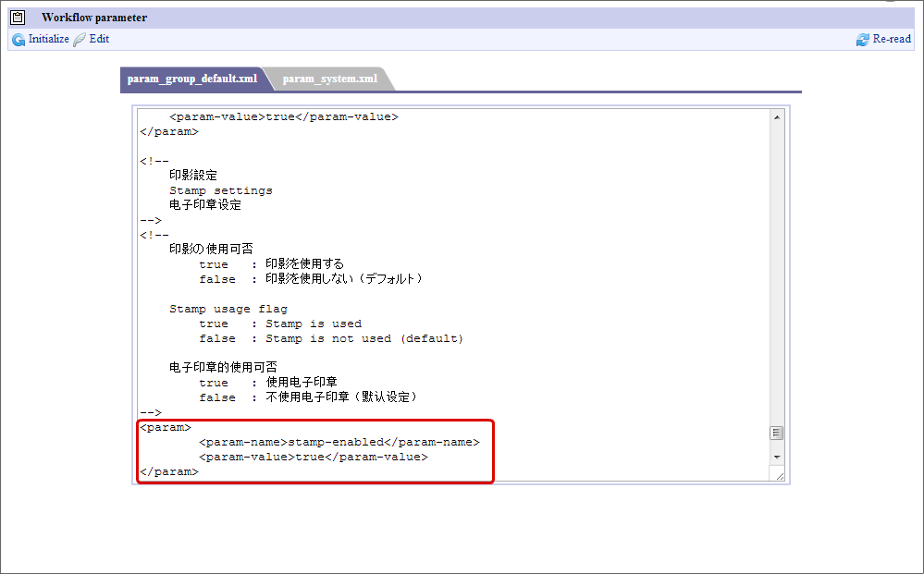This screenshot has height=574, width=924.
Task: Click the Workflow parameter clipboard icon
Action: click(18, 18)
